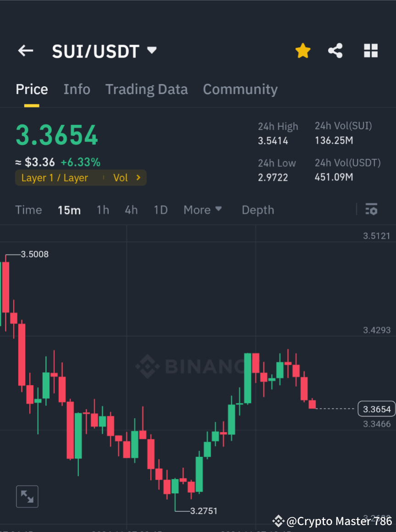Select the 4h timeframe
The height and width of the screenshot is (532, 396).
(131, 209)
